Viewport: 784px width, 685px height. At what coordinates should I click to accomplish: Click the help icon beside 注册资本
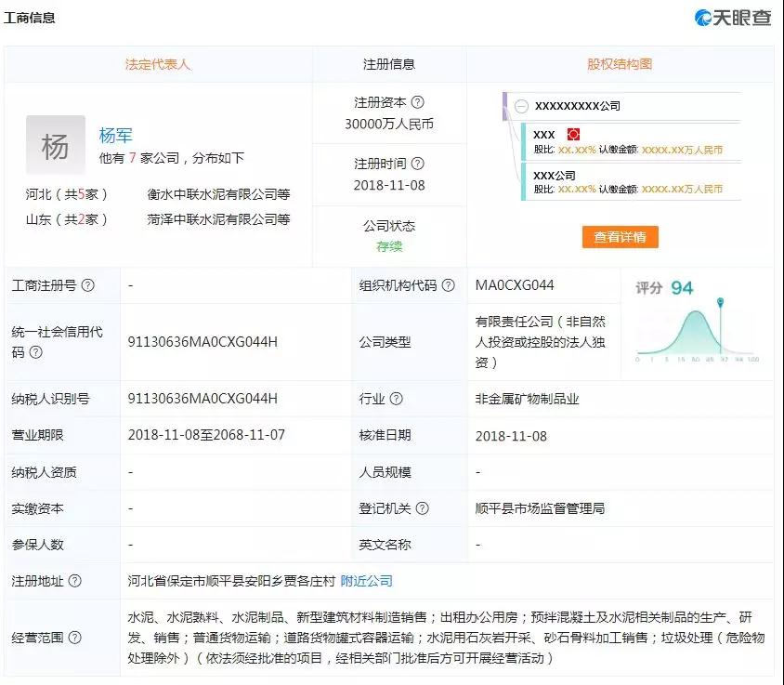click(x=418, y=102)
